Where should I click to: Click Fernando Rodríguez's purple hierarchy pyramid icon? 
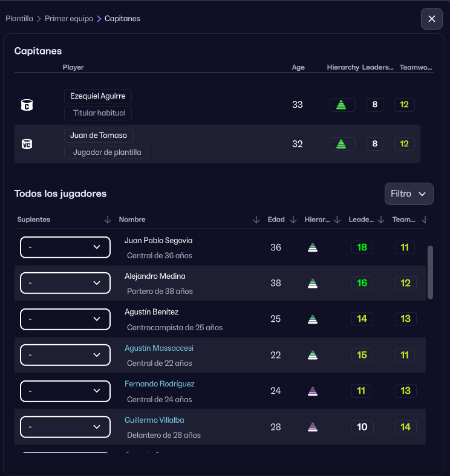(312, 391)
